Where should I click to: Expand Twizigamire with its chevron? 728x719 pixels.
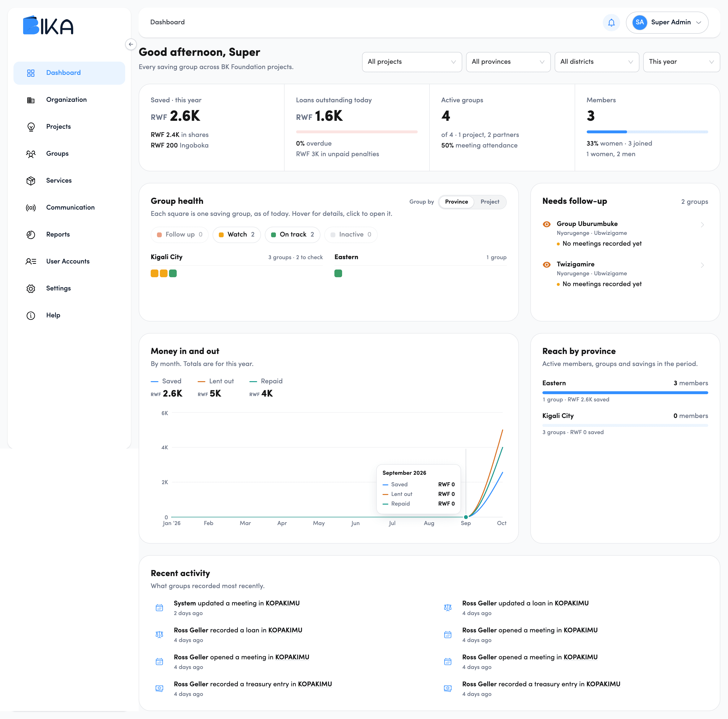(702, 265)
